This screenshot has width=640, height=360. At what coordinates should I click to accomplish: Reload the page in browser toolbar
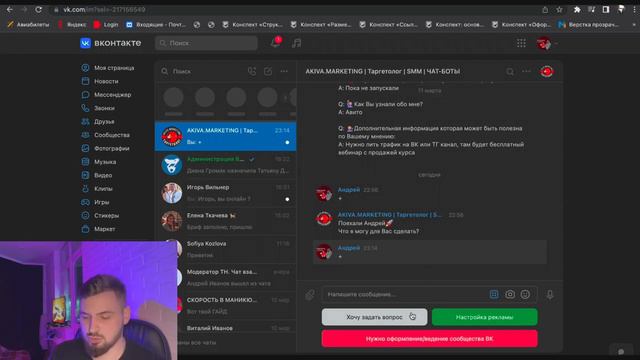click(38, 9)
